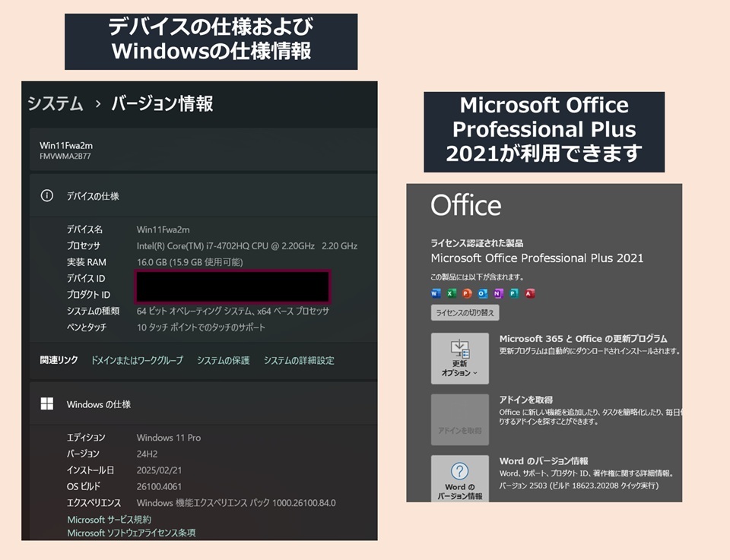
Task: Click the OneNote app icon
Action: pyautogui.click(x=498, y=293)
